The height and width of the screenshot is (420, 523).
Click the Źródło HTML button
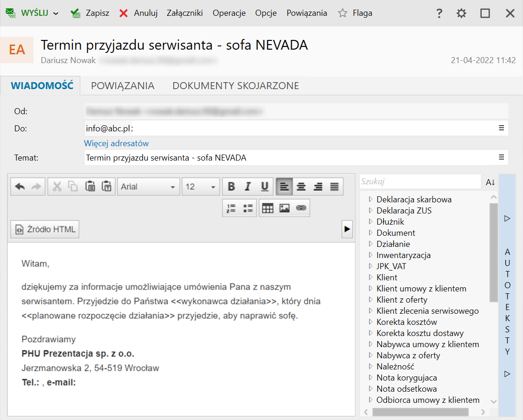[45, 229]
